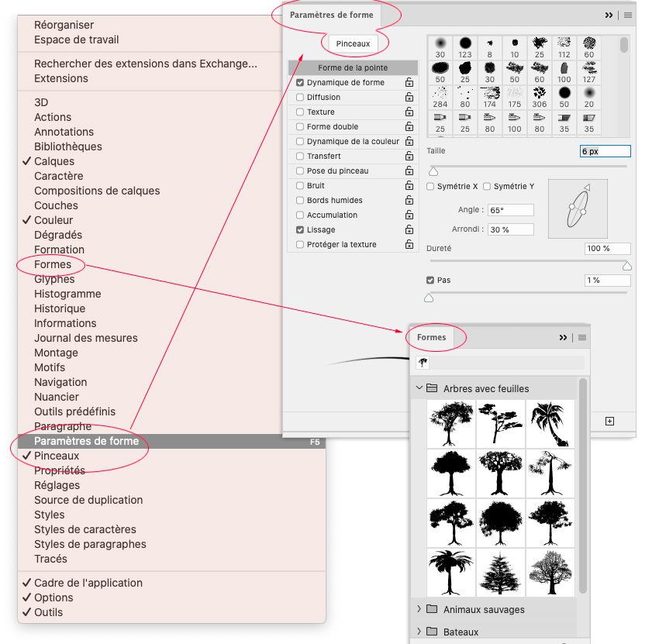Toggle lock next to Protéger la texture

tap(409, 244)
